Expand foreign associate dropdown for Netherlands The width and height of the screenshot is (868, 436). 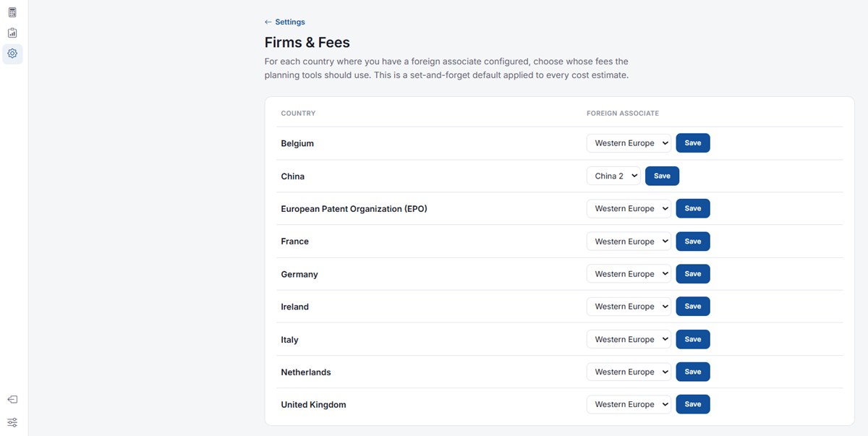click(x=629, y=372)
